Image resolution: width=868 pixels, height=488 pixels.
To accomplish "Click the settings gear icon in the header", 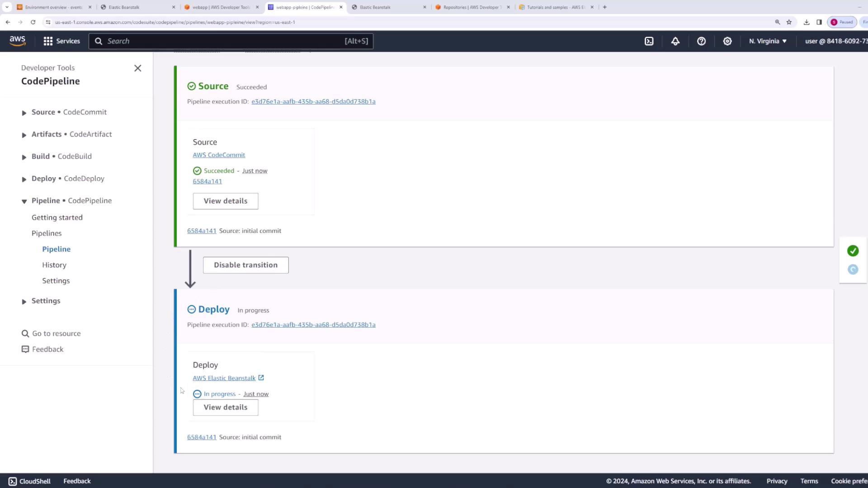I will [x=727, y=41].
